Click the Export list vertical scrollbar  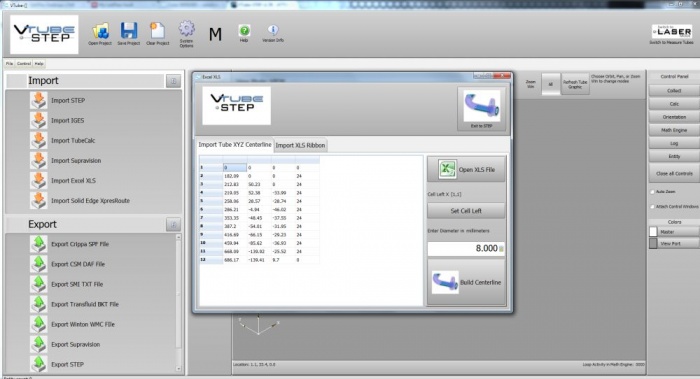coord(179,304)
